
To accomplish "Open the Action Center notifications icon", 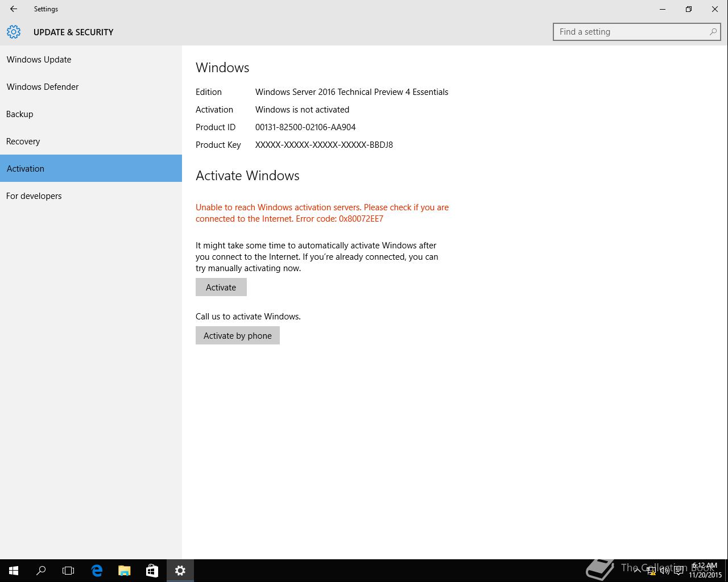I will tap(679, 571).
